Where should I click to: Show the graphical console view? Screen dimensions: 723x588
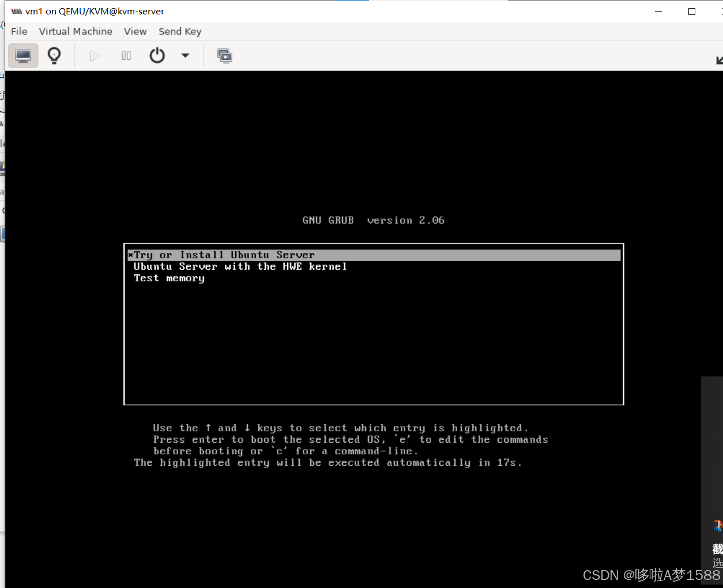click(23, 56)
